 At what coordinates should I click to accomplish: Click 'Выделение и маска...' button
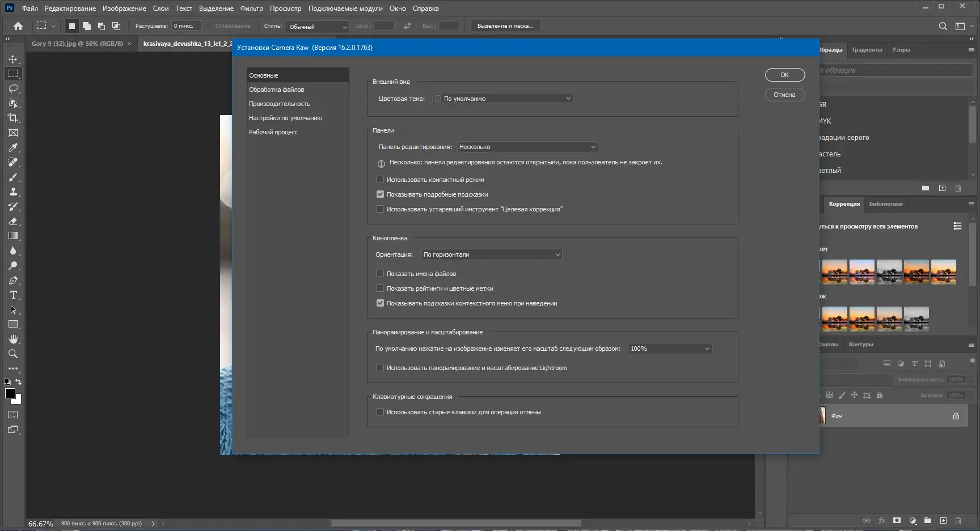[505, 26]
